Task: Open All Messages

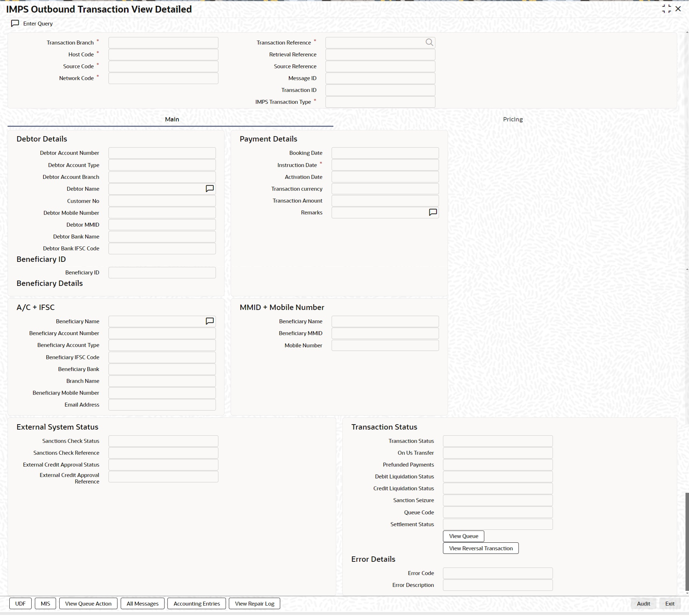Action: coord(143,604)
